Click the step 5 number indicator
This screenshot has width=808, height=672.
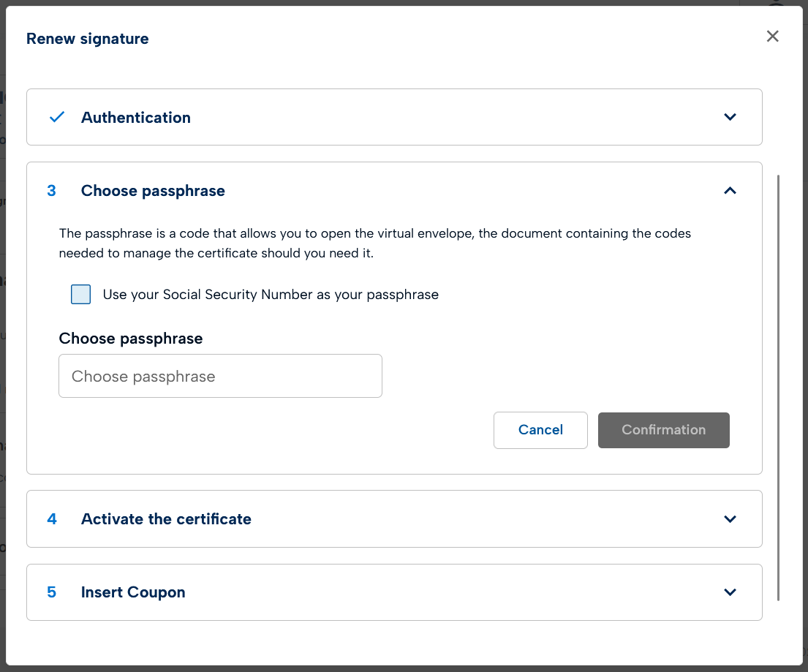pos(51,592)
